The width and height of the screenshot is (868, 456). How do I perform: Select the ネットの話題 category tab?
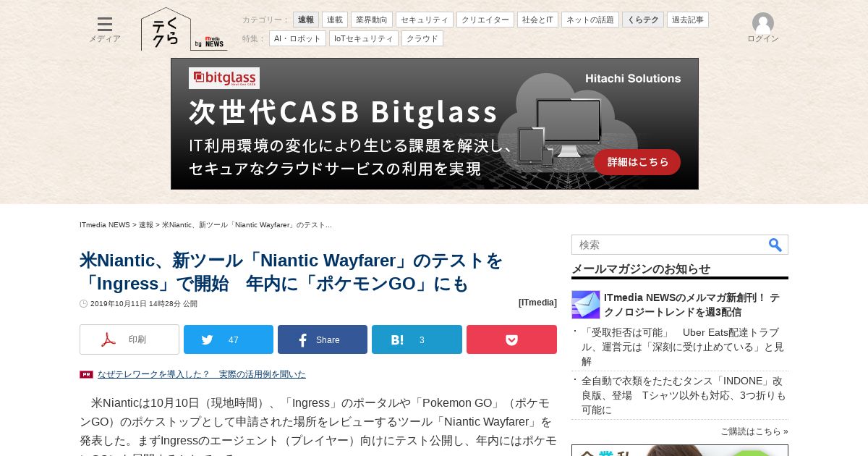point(590,20)
